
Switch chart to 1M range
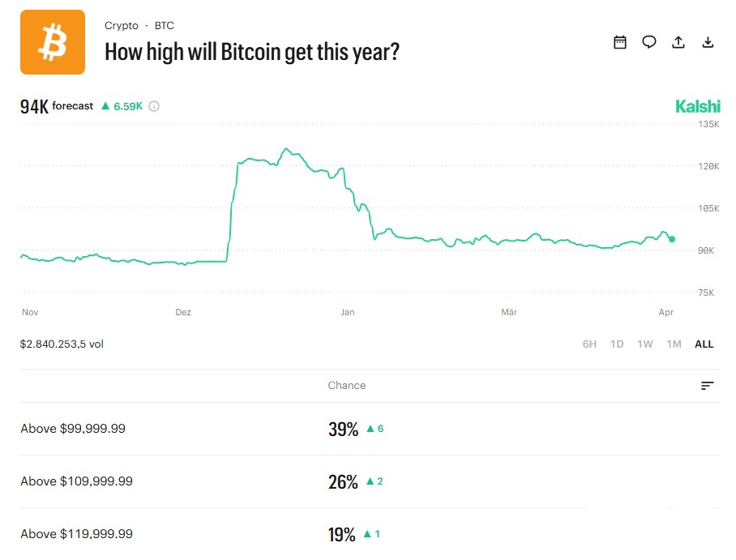(674, 344)
